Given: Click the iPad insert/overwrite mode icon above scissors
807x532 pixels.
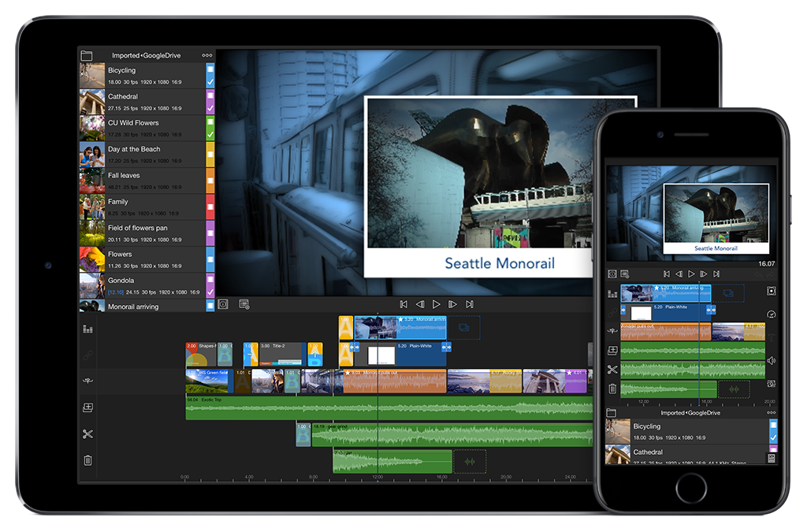Looking at the screenshot, I should [87, 381].
